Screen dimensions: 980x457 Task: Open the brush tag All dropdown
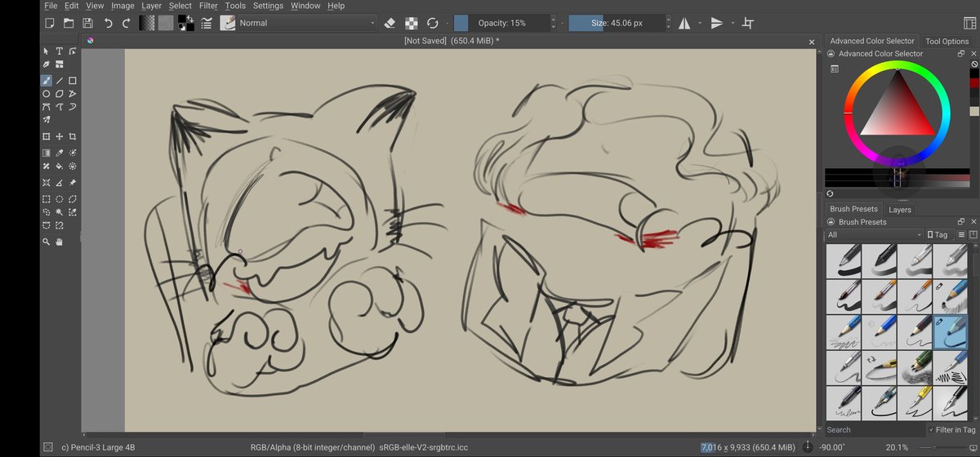[x=873, y=235]
